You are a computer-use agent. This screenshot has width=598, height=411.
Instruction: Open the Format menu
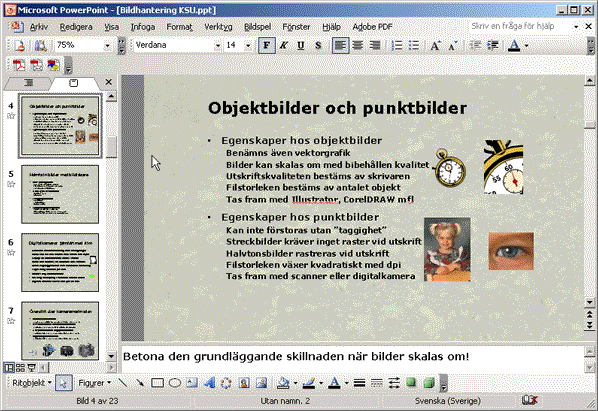click(x=179, y=27)
